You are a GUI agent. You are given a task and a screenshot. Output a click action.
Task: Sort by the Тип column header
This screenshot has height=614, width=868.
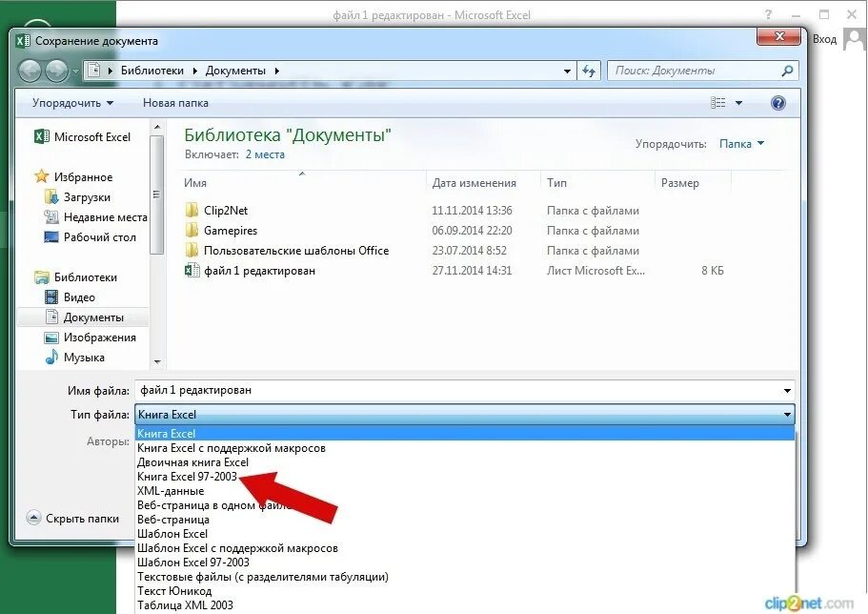pos(597,183)
